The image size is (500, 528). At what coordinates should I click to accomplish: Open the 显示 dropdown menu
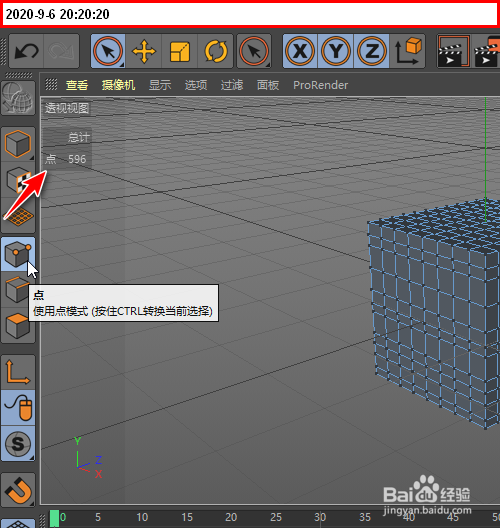tap(160, 85)
